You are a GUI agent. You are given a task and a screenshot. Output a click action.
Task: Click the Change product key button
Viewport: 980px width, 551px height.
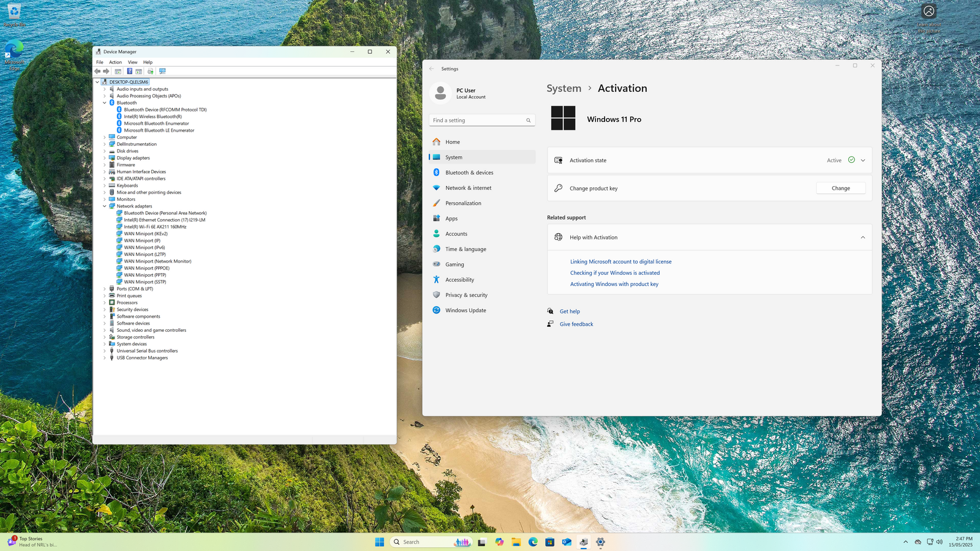[840, 189]
